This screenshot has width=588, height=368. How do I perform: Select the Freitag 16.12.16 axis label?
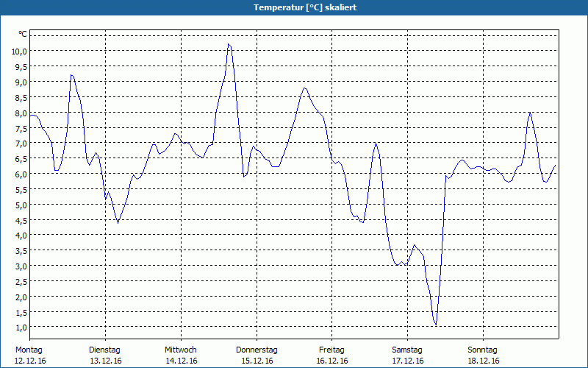click(x=332, y=355)
